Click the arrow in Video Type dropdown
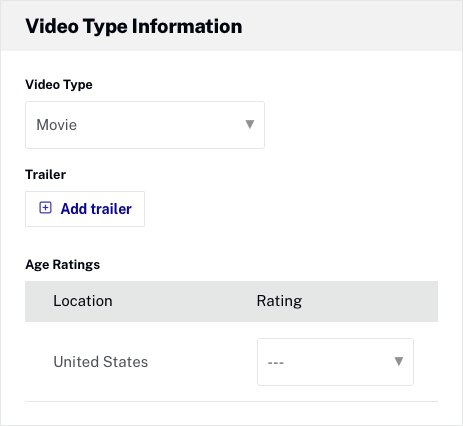 tap(250, 124)
